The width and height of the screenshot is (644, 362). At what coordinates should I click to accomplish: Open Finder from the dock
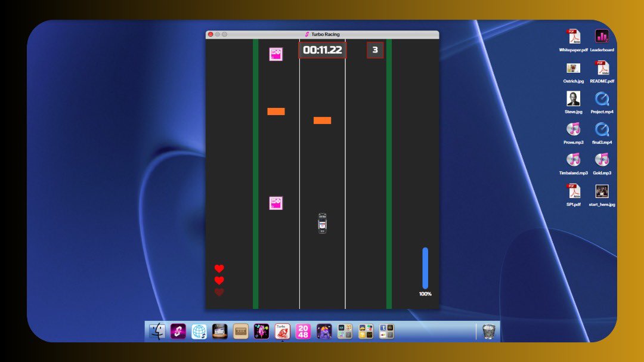click(x=157, y=331)
